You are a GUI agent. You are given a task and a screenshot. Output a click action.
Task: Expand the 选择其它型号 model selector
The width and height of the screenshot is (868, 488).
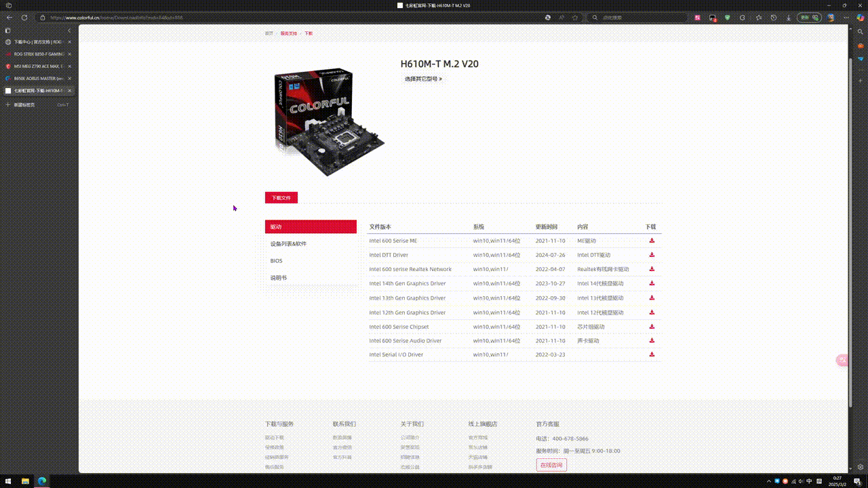(x=423, y=79)
